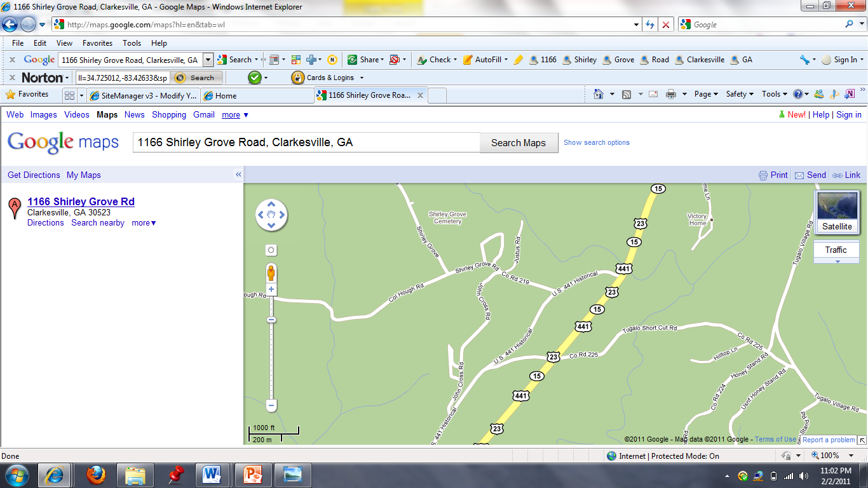Click the Norton green checkmark status icon

tap(254, 78)
